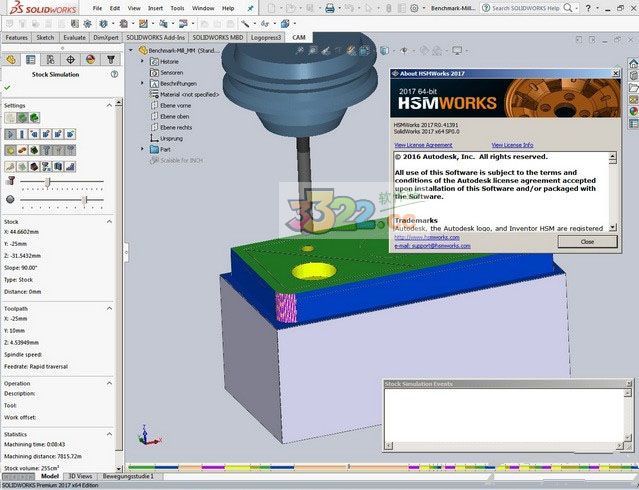
Task: Click the zoom to fit view icon
Action: (300, 51)
